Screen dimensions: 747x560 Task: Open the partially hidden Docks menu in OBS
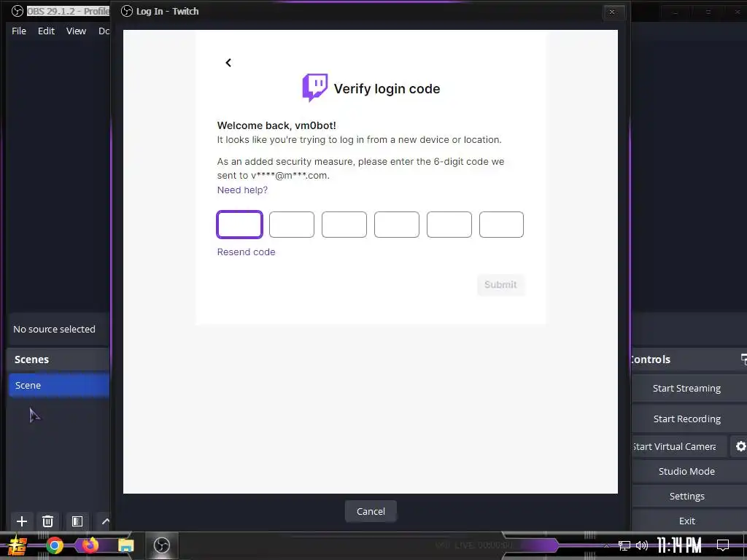[104, 31]
